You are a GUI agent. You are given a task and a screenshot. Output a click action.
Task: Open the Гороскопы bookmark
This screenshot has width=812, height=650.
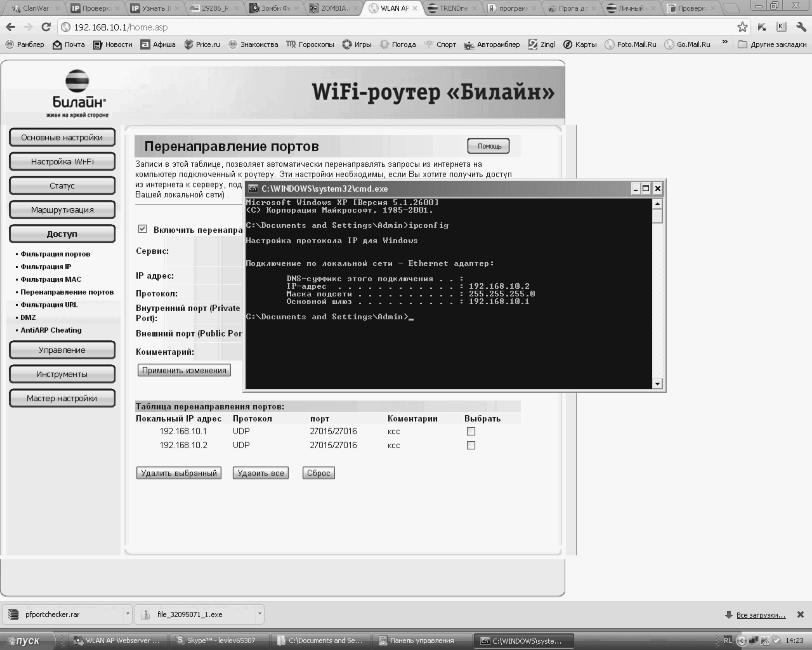point(310,45)
